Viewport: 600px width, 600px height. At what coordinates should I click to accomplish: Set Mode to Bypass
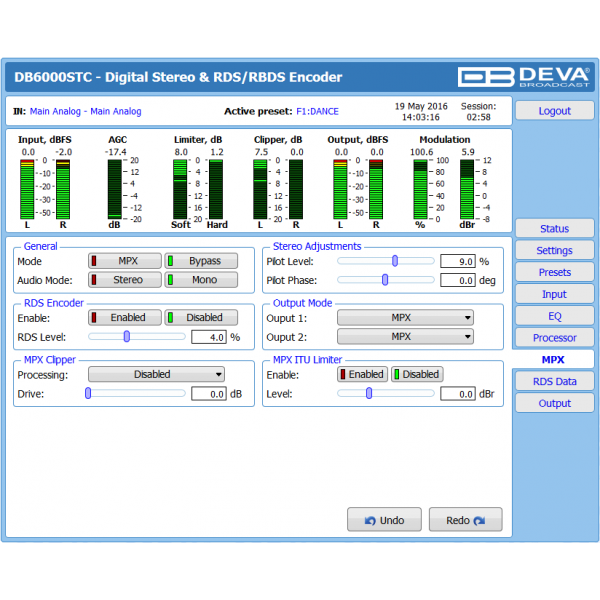point(201,261)
